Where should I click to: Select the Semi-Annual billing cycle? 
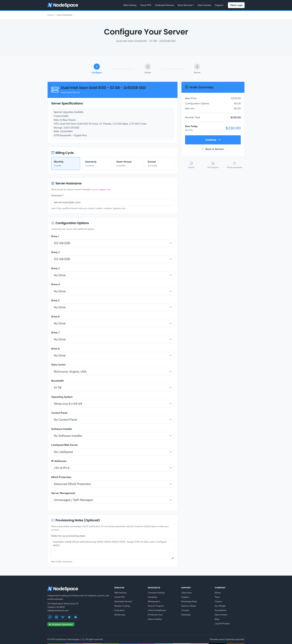pos(128,163)
